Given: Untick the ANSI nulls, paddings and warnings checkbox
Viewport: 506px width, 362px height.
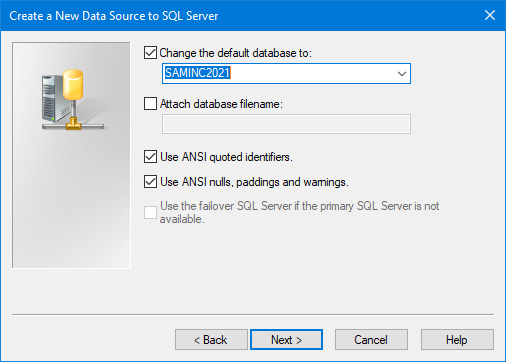Looking at the screenshot, I should coord(150,182).
